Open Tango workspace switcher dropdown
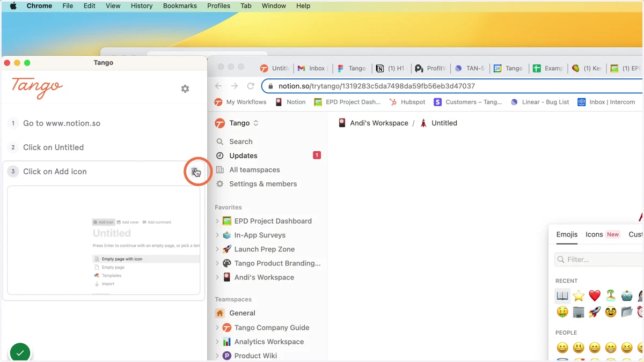 [x=237, y=123]
